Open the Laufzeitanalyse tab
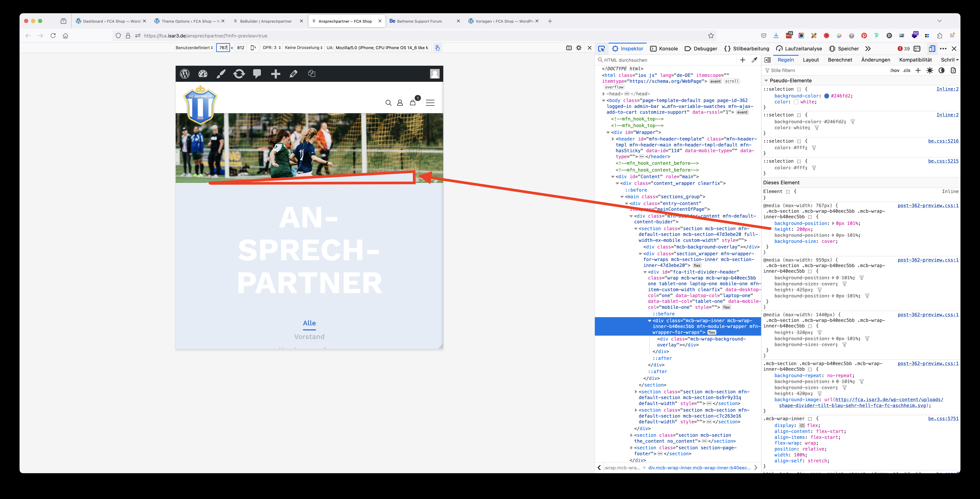Screen dimensions: 980x499 (x=799, y=49)
